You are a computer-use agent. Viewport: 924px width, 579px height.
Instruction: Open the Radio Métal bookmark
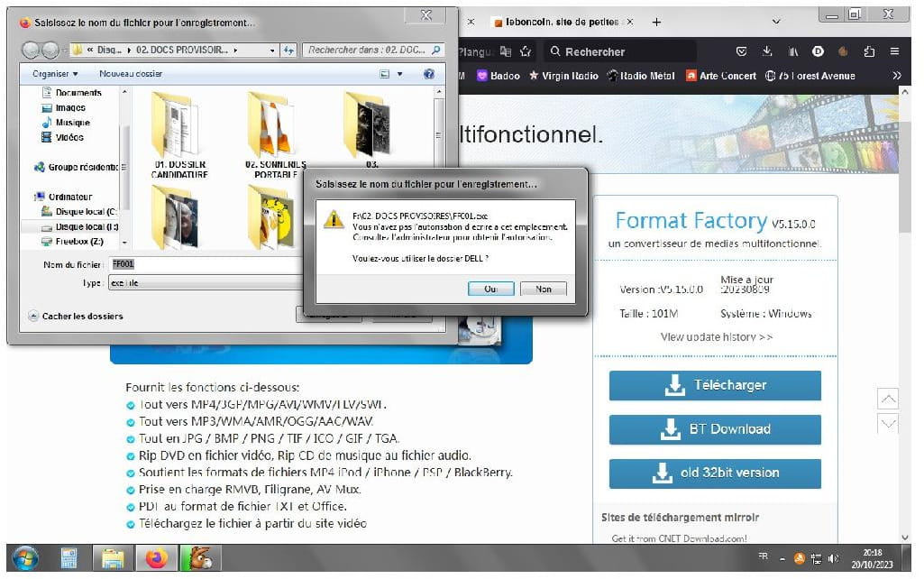[x=641, y=76]
